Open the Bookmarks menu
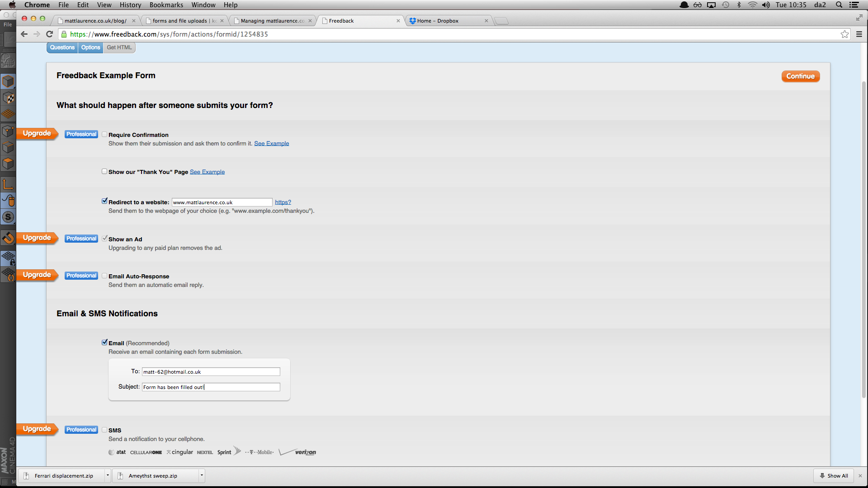Viewport: 868px width, 488px height. (x=166, y=5)
